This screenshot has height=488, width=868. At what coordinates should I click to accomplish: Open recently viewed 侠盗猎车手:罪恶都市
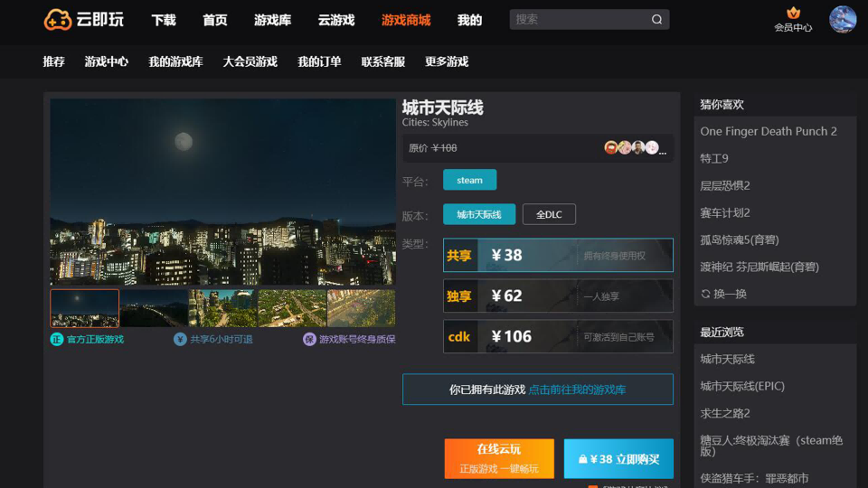754,478
